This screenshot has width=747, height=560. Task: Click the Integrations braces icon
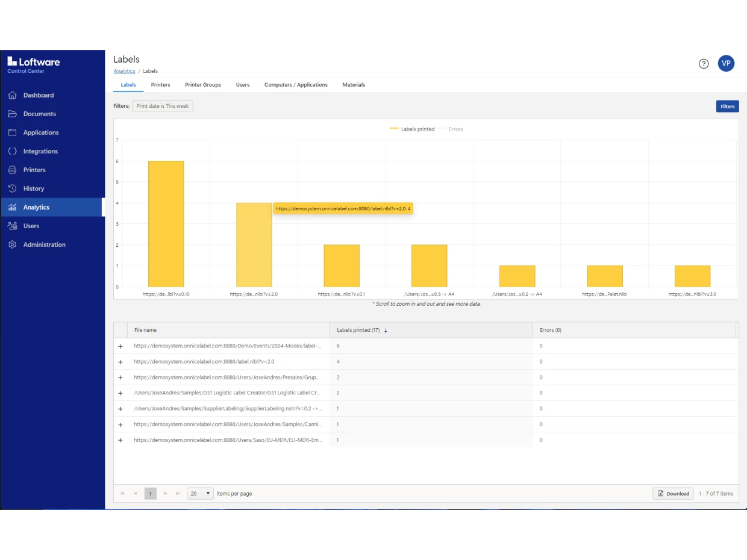point(12,151)
